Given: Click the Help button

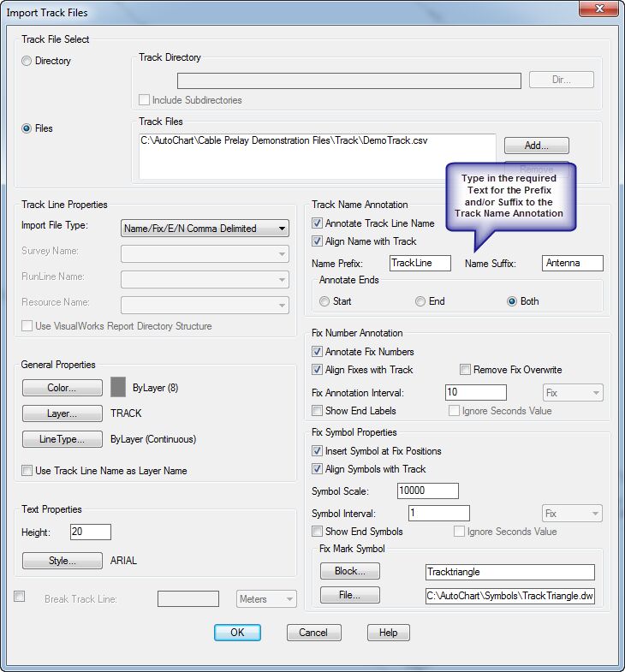Looking at the screenshot, I should coord(389,633).
